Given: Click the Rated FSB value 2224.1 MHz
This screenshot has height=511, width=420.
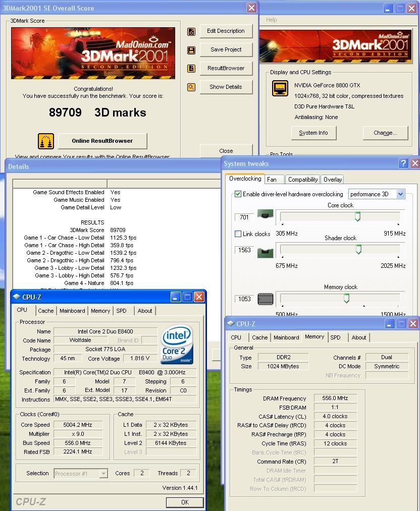Looking at the screenshot, I should 78,451.
